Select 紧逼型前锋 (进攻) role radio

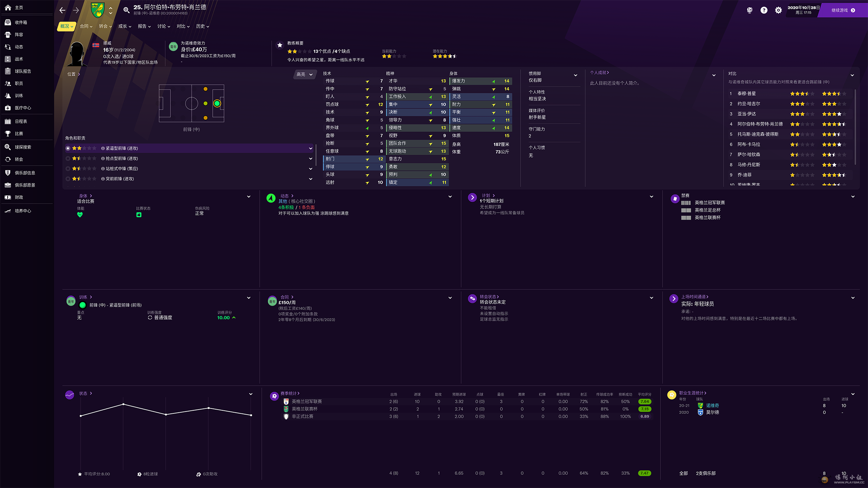point(68,148)
